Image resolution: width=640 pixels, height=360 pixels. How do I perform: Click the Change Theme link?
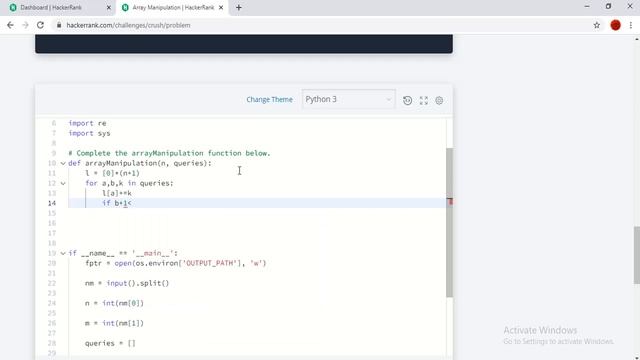[x=269, y=100]
